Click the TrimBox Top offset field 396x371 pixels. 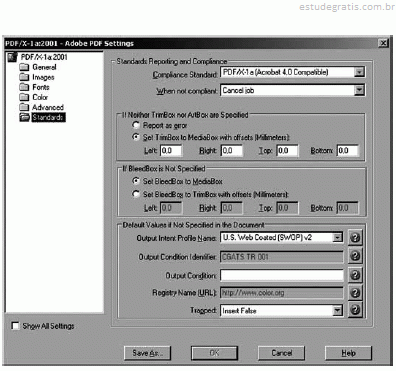point(287,150)
